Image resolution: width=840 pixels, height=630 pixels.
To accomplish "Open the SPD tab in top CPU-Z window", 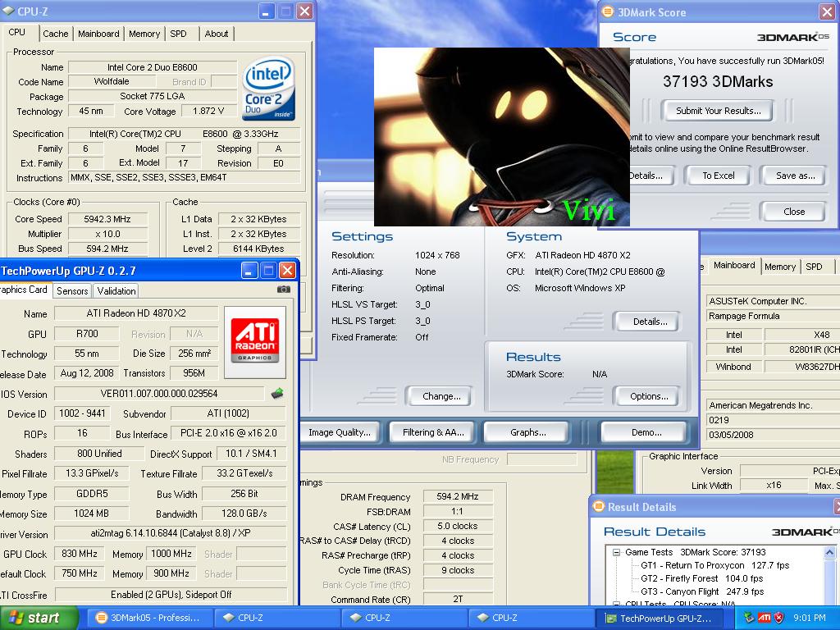I will [x=178, y=34].
